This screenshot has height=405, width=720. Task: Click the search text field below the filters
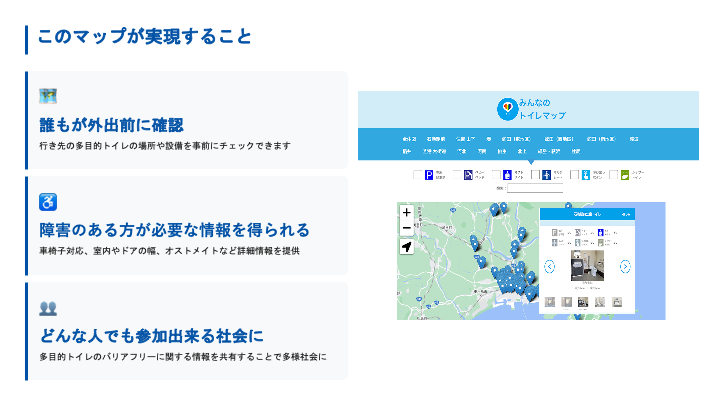[x=534, y=187]
